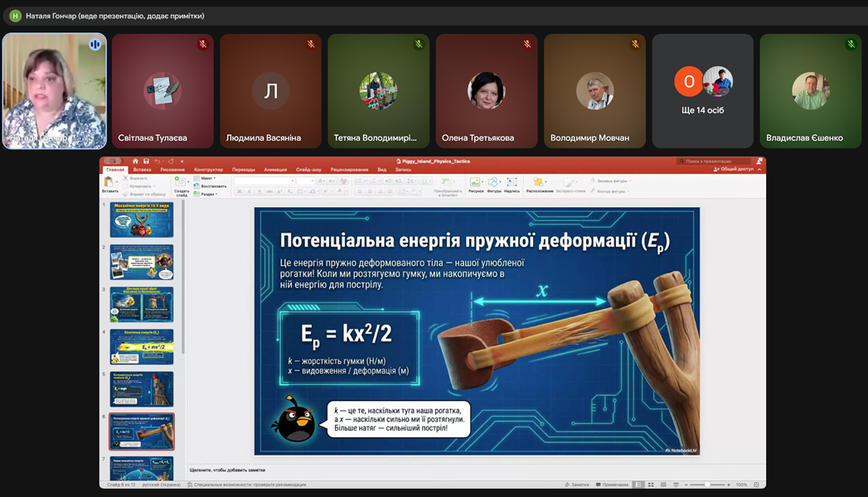This screenshot has width=868, height=497.
Task: Toggle the Примечания comments pane
Action: [x=613, y=485]
